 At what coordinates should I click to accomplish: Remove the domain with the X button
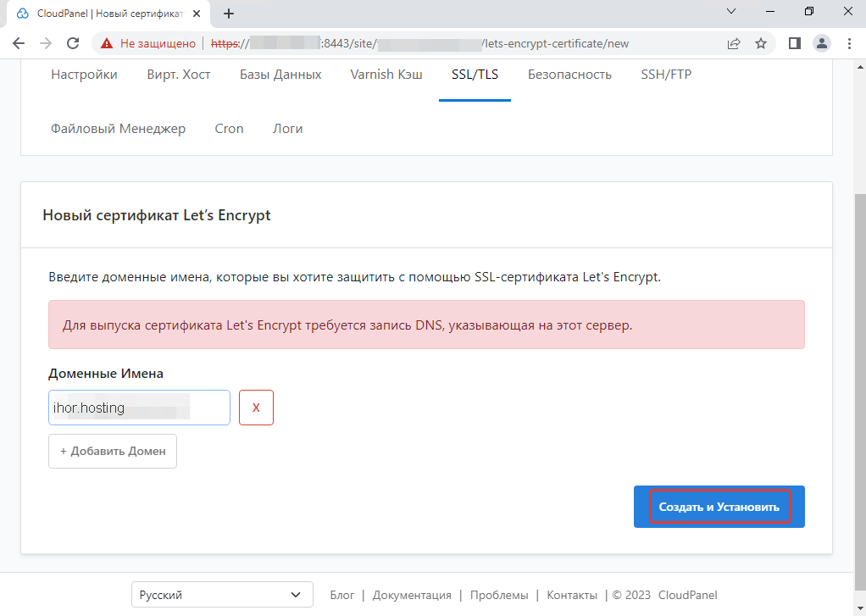click(x=256, y=408)
